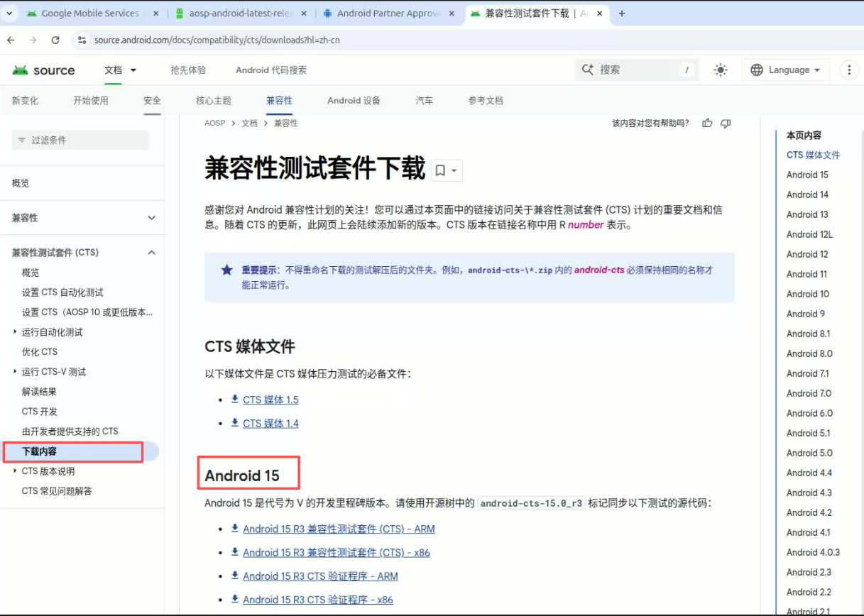Select the 参考文档 navigation tab
Image resolution: width=864 pixels, height=616 pixels.
486,101
